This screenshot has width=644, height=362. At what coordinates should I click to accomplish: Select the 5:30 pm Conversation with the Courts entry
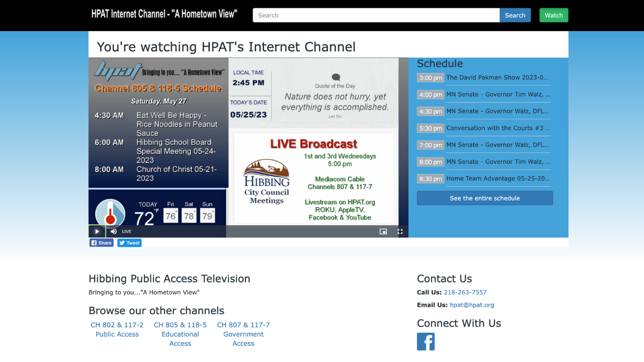pyautogui.click(x=498, y=128)
